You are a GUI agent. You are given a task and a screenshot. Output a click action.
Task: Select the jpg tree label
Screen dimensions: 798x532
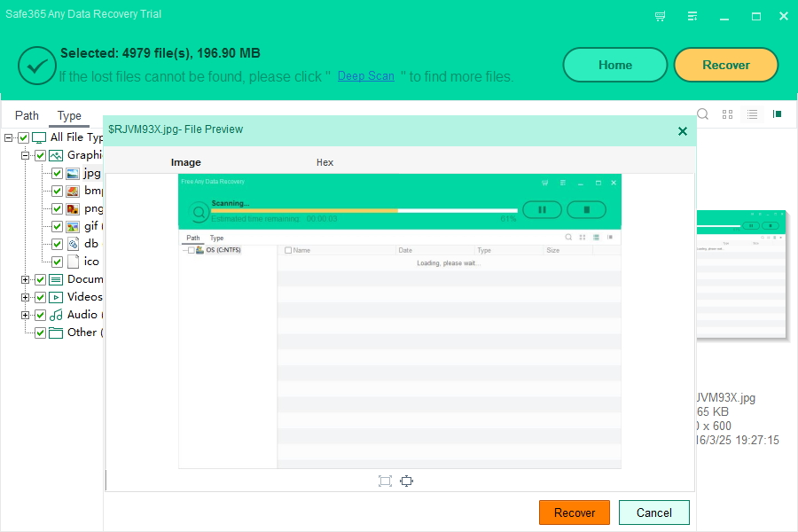(x=92, y=174)
